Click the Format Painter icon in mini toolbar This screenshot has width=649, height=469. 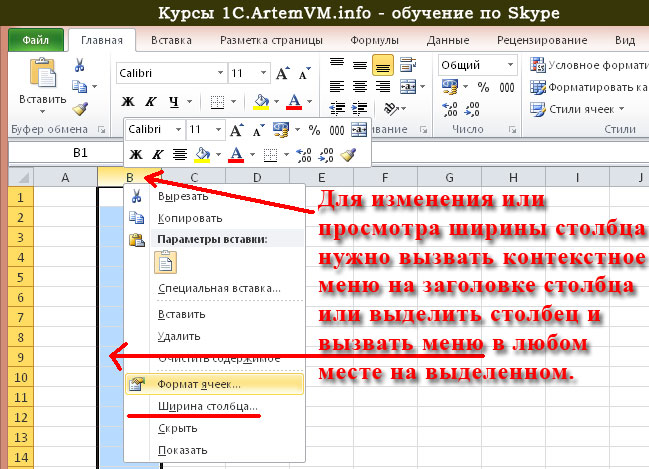pos(348,154)
